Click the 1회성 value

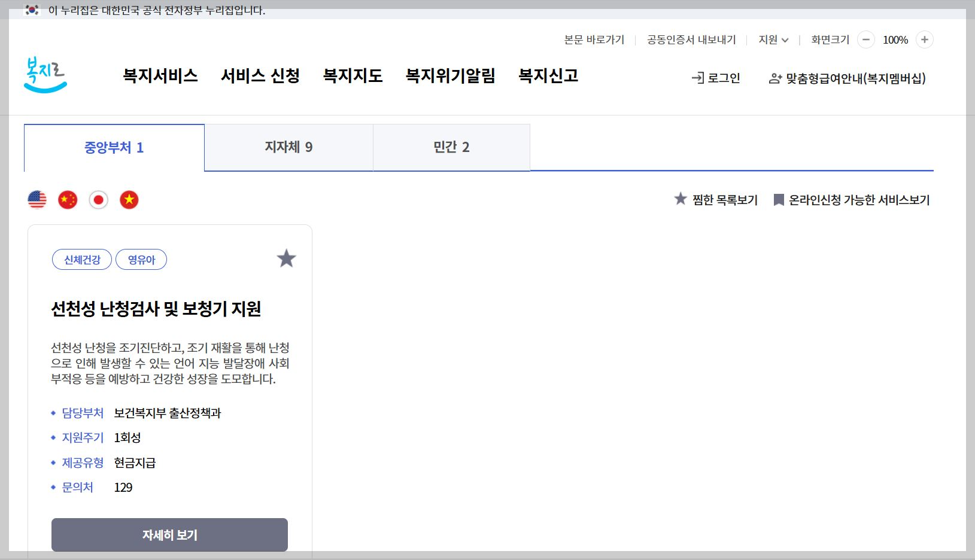(x=127, y=438)
